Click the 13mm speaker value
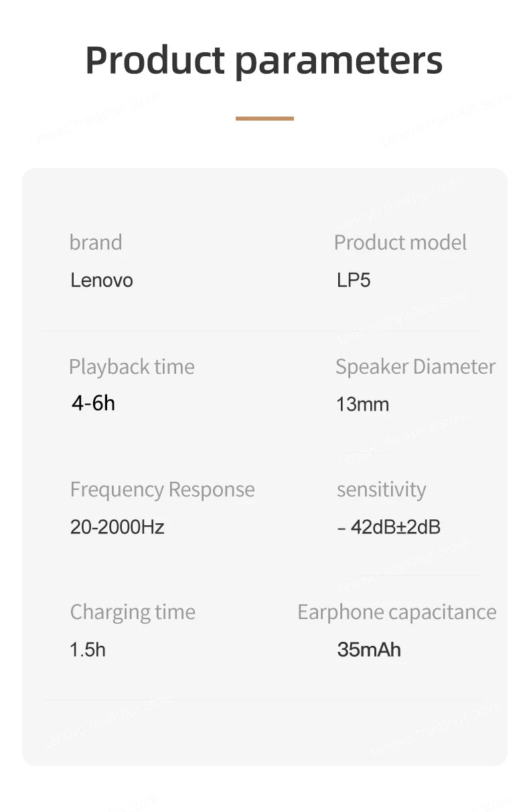Screen dimensions: 529x812 tap(362, 405)
